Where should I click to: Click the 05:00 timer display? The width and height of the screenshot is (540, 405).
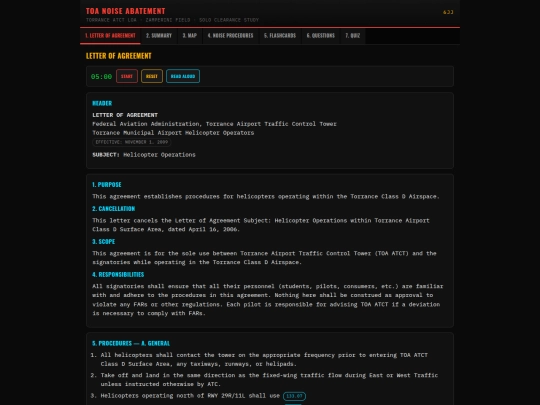pos(101,76)
